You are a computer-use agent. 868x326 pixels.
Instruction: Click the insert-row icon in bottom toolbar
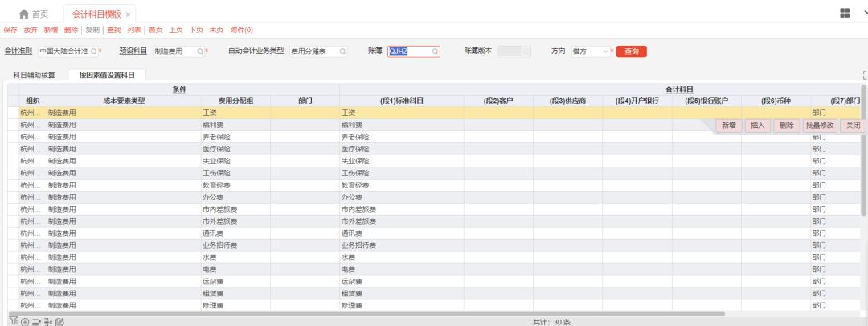[37, 321]
